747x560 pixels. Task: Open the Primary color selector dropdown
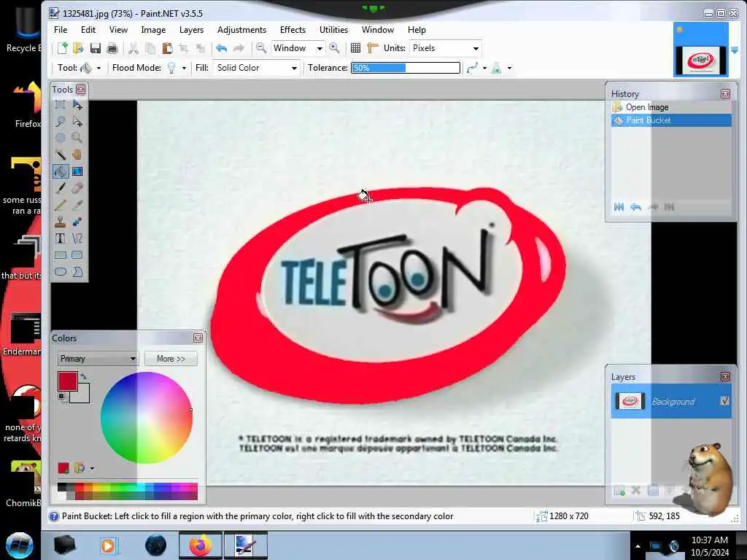[98, 359]
